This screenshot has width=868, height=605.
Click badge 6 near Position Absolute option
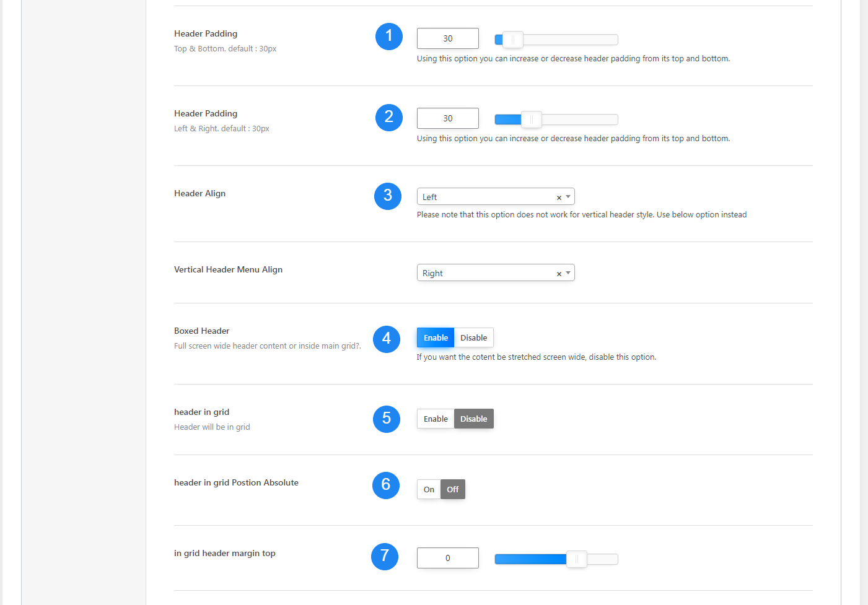(386, 485)
